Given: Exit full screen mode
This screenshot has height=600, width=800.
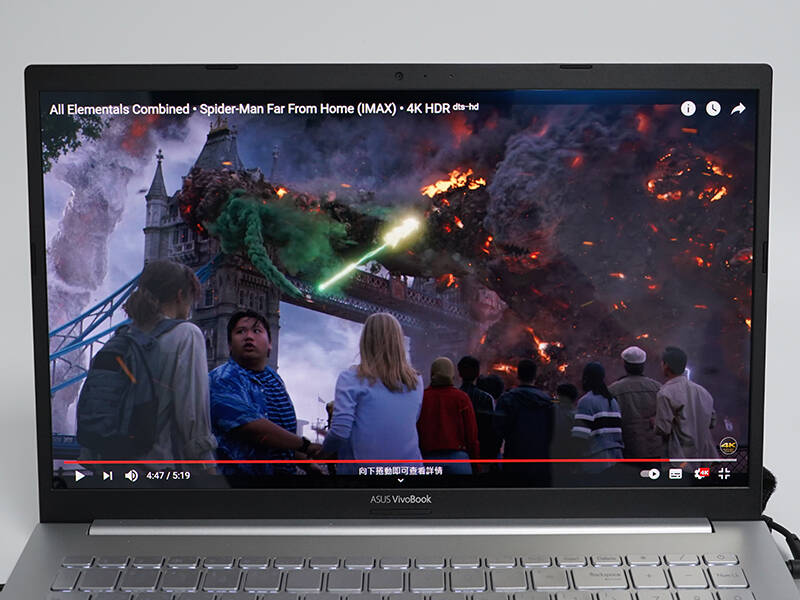Looking at the screenshot, I should coord(724,473).
